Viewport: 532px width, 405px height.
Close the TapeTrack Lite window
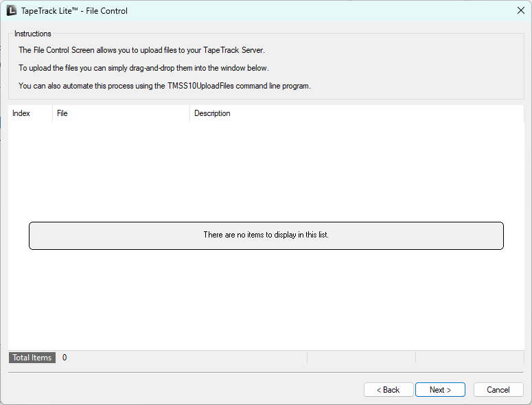521,10
